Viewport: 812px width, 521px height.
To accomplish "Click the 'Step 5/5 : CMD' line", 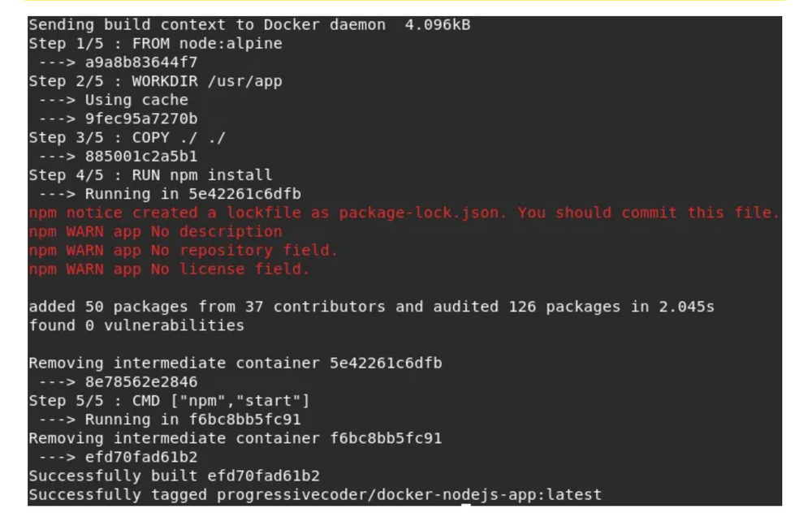I will [x=170, y=401].
